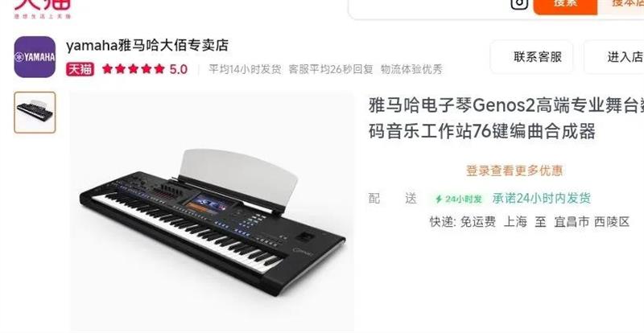The height and width of the screenshot is (333, 644).
Task: Click 登录查看更多优惠 login link
Action: click(x=514, y=171)
